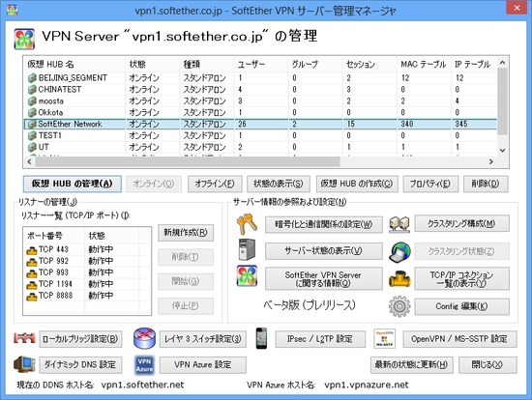This screenshot has height=400, width=532.
Task: Open 仮想 HUB の管理(A) button
Action: click(72, 184)
